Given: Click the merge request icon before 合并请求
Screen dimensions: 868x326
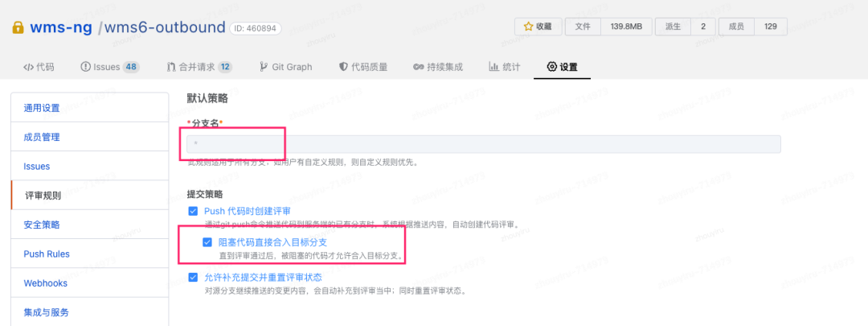Looking at the screenshot, I should point(171,67).
